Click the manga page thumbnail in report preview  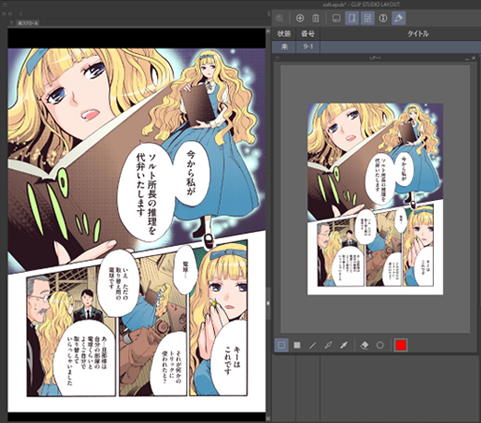375,199
